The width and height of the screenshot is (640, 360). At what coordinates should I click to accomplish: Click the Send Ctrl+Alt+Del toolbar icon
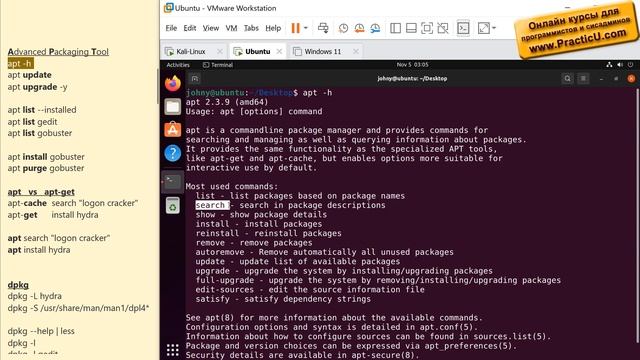pyautogui.click(x=323, y=28)
